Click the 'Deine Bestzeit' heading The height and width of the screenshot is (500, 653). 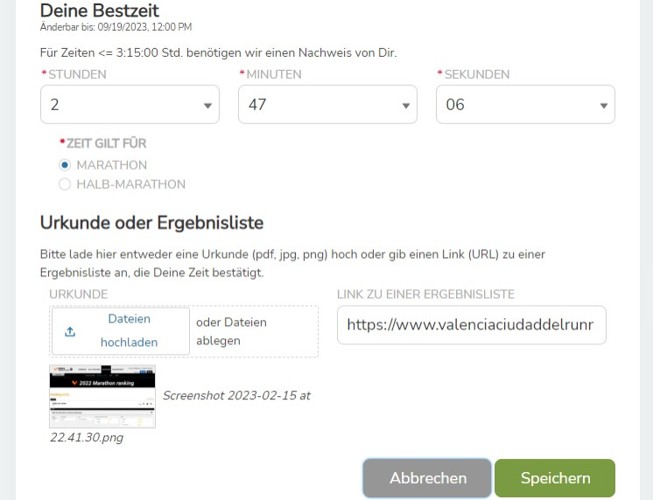point(99,10)
